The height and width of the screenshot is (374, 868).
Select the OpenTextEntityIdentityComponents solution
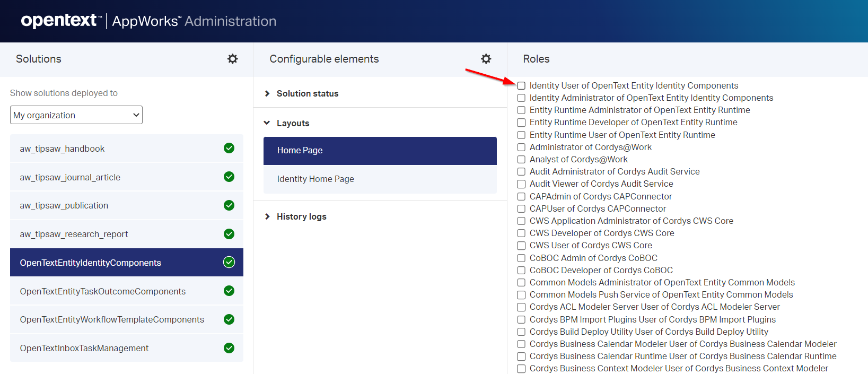click(91, 263)
